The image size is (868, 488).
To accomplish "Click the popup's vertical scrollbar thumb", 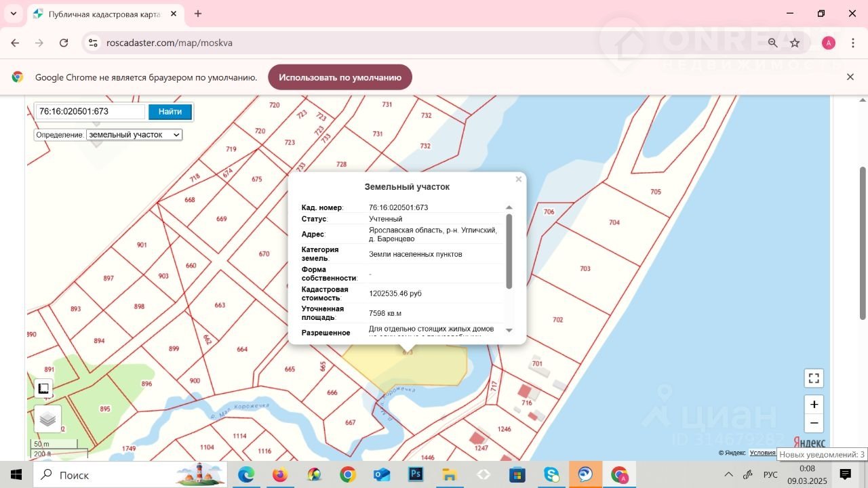I will pos(509,251).
